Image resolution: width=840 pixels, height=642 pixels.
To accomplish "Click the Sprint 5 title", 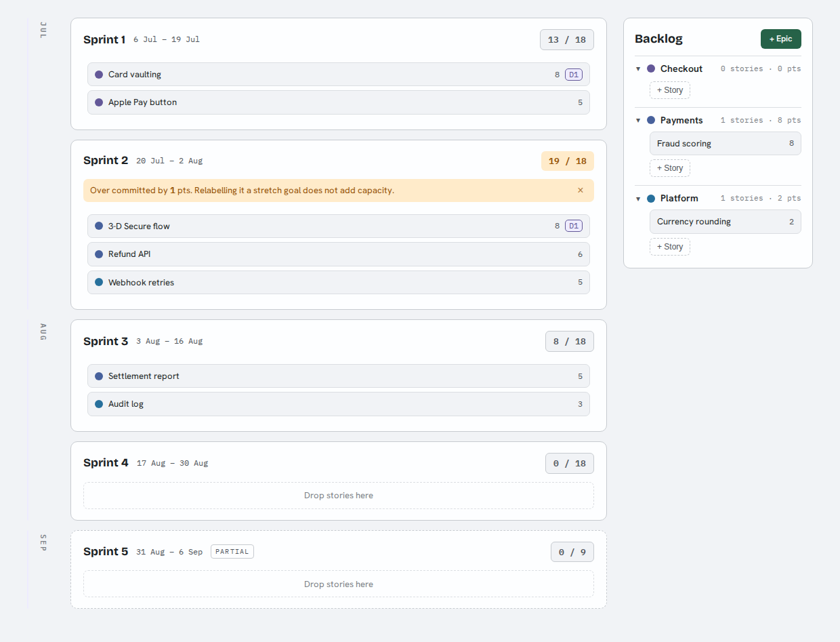I will [x=106, y=552].
